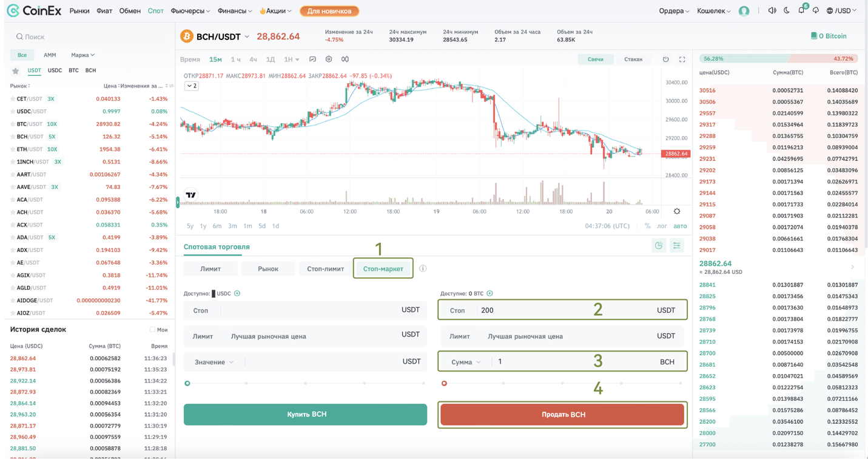Open the 'Значение' unit dropdown
The image size is (868, 459).
[214, 362]
